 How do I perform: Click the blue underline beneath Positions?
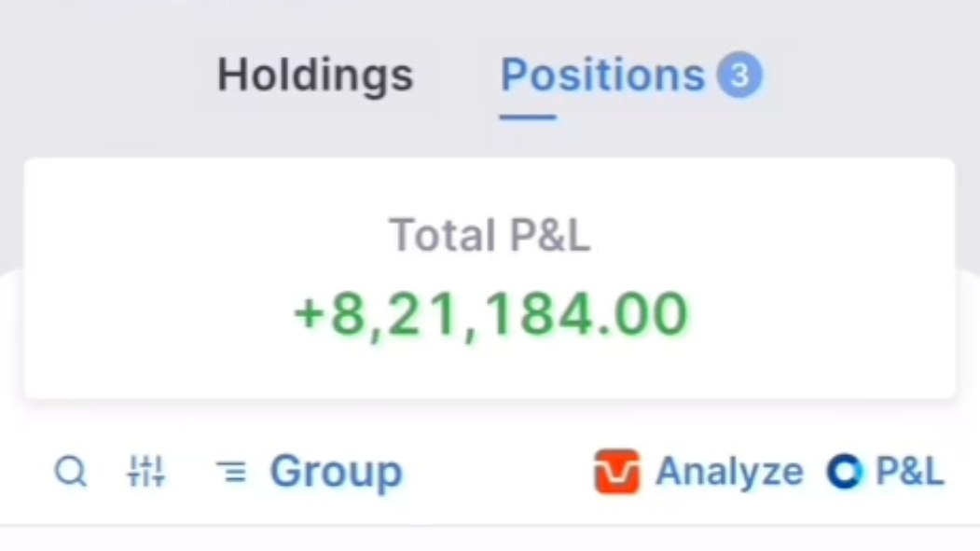click(528, 117)
